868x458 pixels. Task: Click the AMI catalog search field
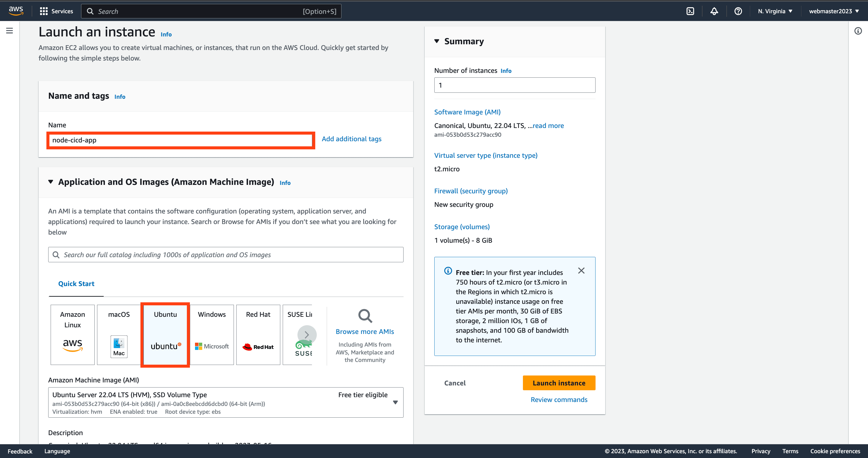coord(226,255)
